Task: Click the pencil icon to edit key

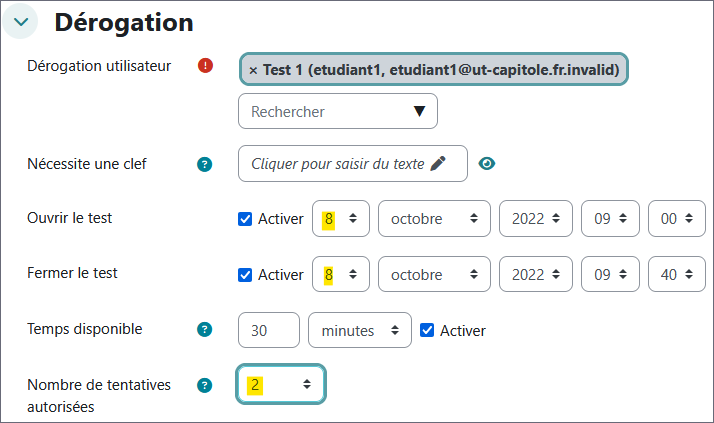Action: pyautogui.click(x=437, y=164)
